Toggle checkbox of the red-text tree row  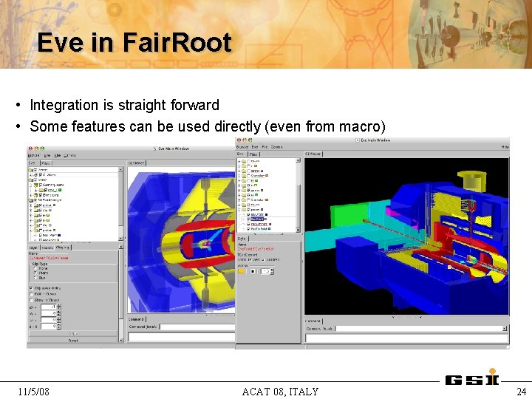pyautogui.click(x=248, y=225)
